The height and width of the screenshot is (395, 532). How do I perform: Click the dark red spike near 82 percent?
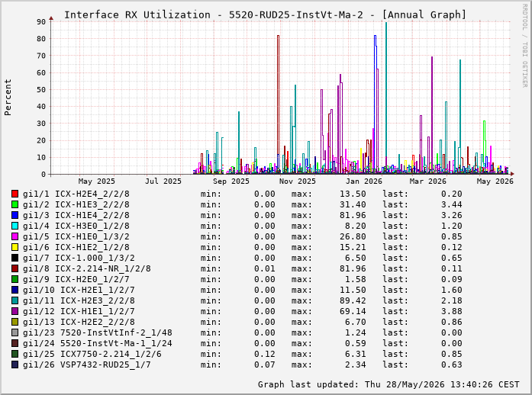(x=279, y=104)
